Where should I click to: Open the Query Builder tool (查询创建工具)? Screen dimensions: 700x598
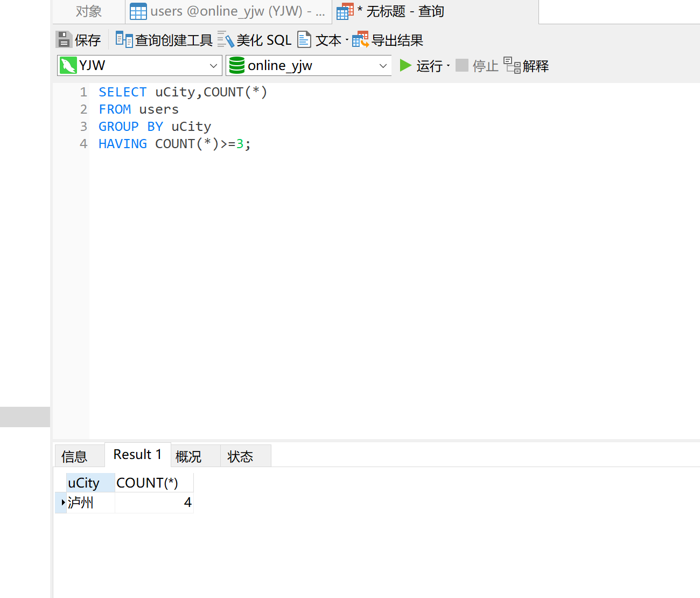click(x=164, y=40)
